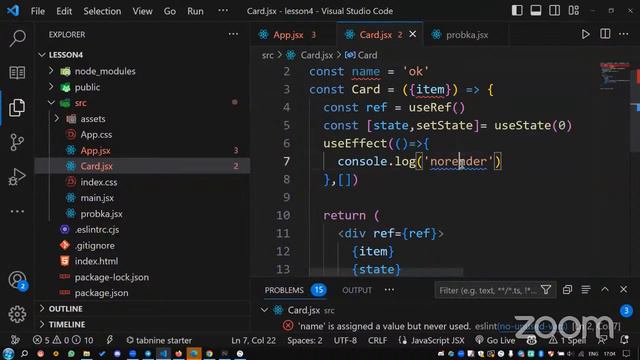Collapse Card.jsx problems group
This screenshot has width=640, height=360.
(x=264, y=310)
